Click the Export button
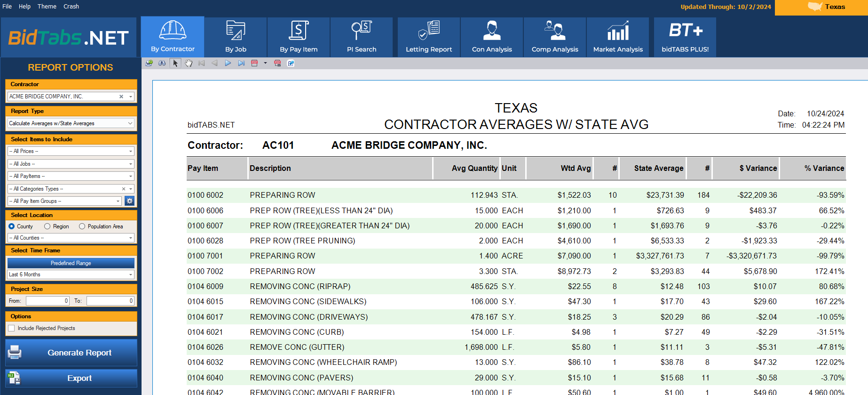The image size is (868, 395). tap(71, 378)
